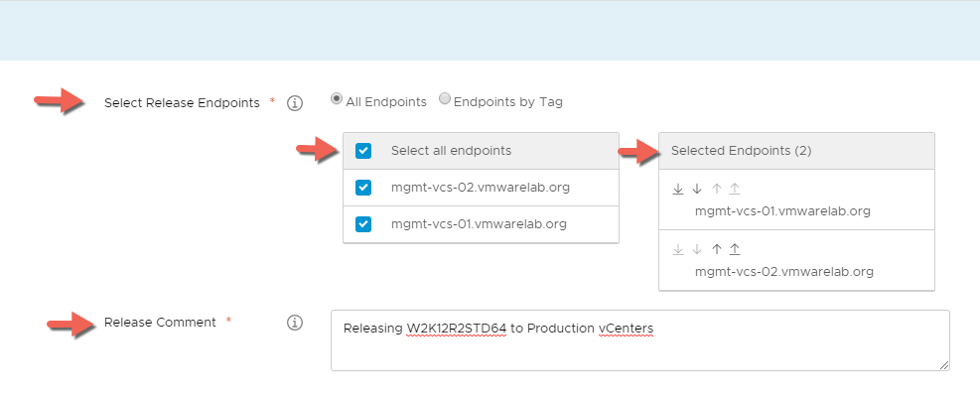
Task: Click the disabled move-to-top arrow for mgmt-vcs-01
Action: (x=735, y=190)
